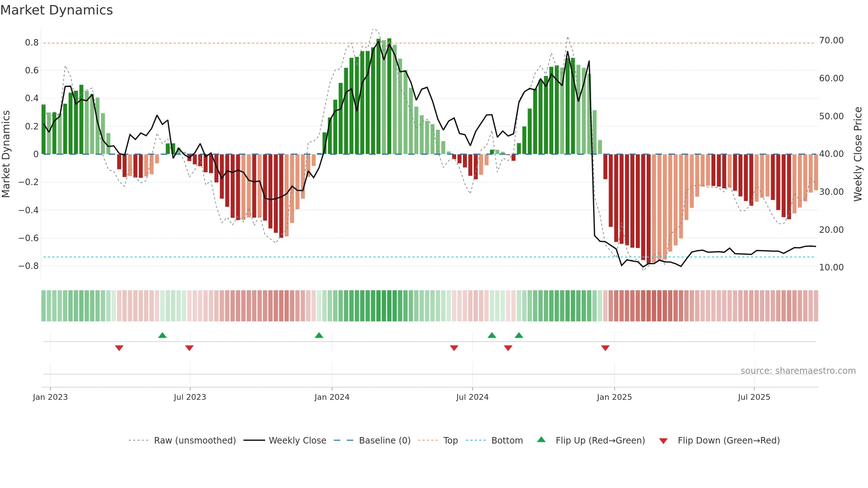Click the 0.6 left axis tick label
Image resolution: width=868 pixels, height=488 pixels.
[x=32, y=70]
